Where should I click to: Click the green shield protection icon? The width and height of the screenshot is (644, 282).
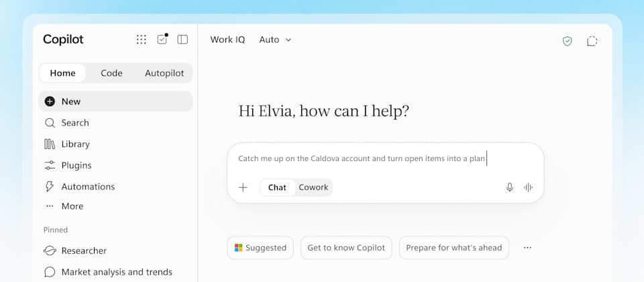point(568,41)
